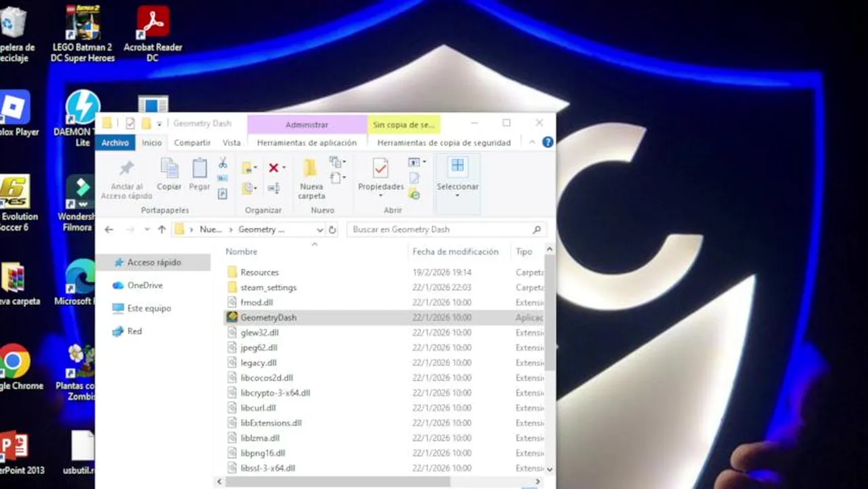Switch to the Vista tab
This screenshot has height=489, width=868.
click(232, 143)
